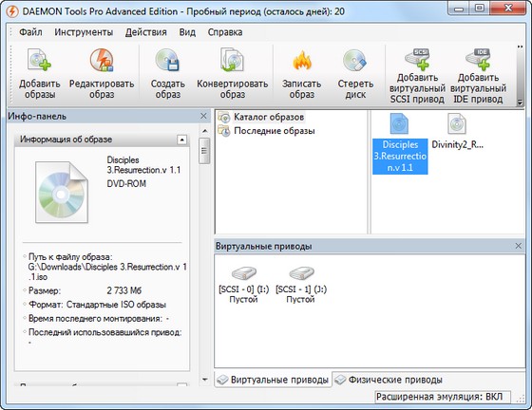Switch to Физические приводы tab
The width and height of the screenshot is (532, 410).
[389, 380]
